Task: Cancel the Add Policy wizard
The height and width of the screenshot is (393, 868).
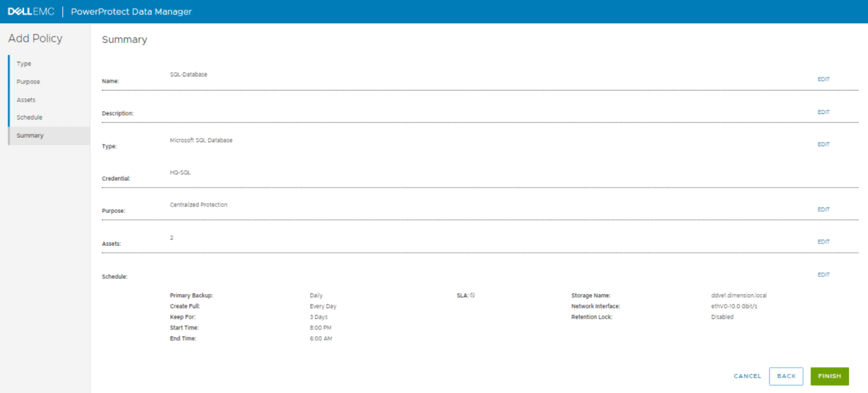Action: [747, 377]
